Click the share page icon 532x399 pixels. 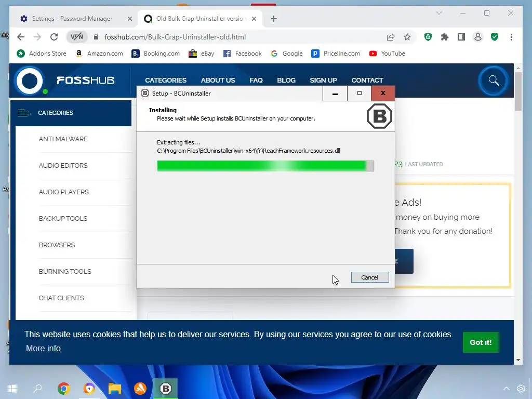coord(391,37)
